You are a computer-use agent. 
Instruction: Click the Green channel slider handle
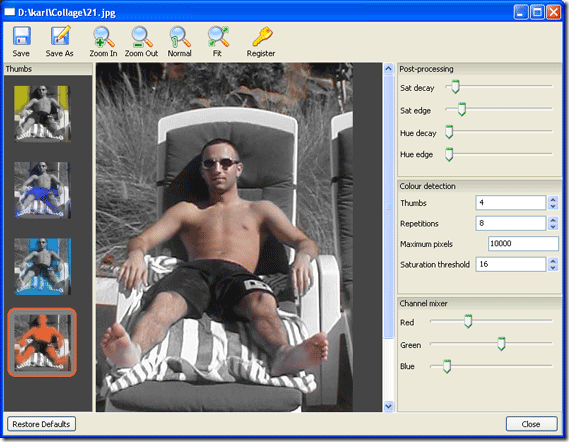tap(501, 343)
